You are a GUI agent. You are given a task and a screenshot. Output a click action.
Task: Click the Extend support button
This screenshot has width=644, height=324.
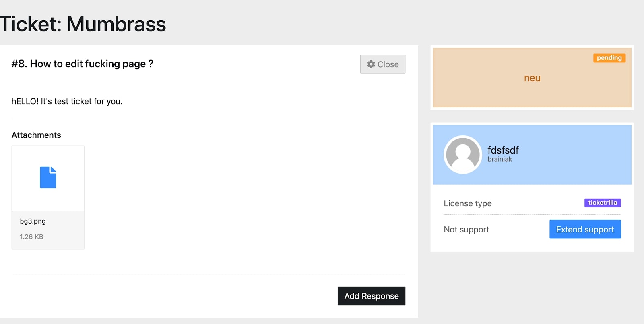tap(585, 229)
